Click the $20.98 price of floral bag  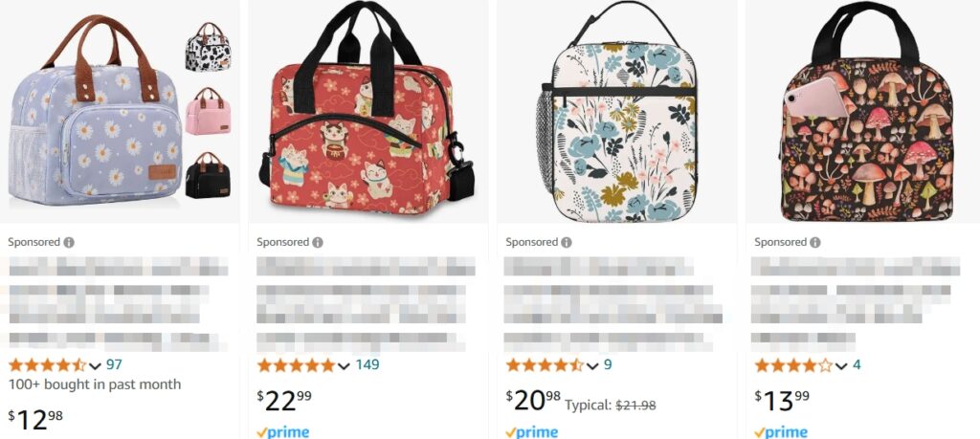click(533, 400)
